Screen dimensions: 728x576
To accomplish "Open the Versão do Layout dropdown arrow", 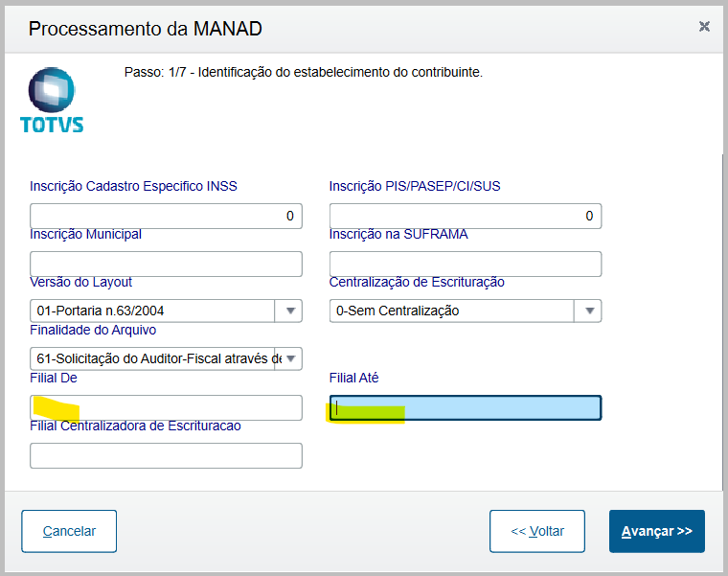I will pos(288,311).
